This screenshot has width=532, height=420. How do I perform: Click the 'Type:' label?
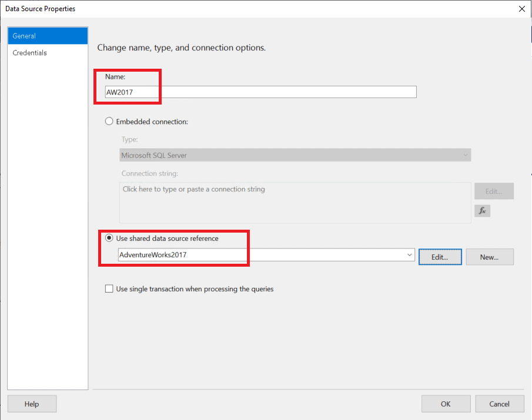[x=129, y=139]
